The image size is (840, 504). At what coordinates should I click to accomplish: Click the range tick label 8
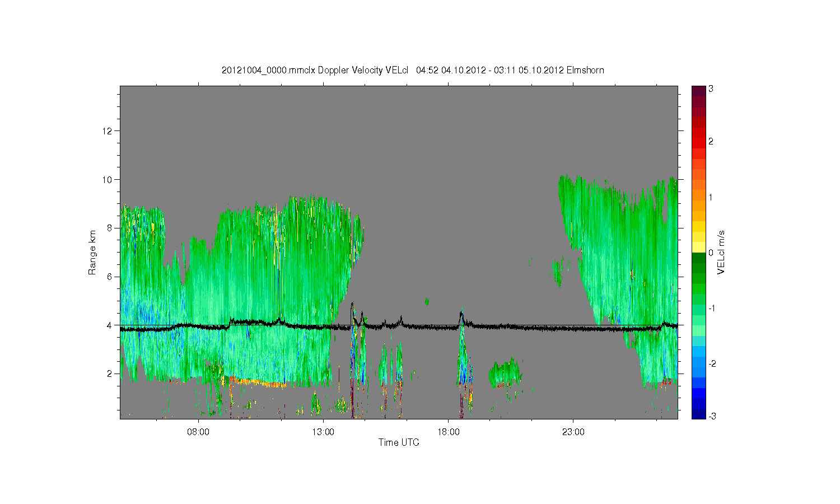[110, 228]
